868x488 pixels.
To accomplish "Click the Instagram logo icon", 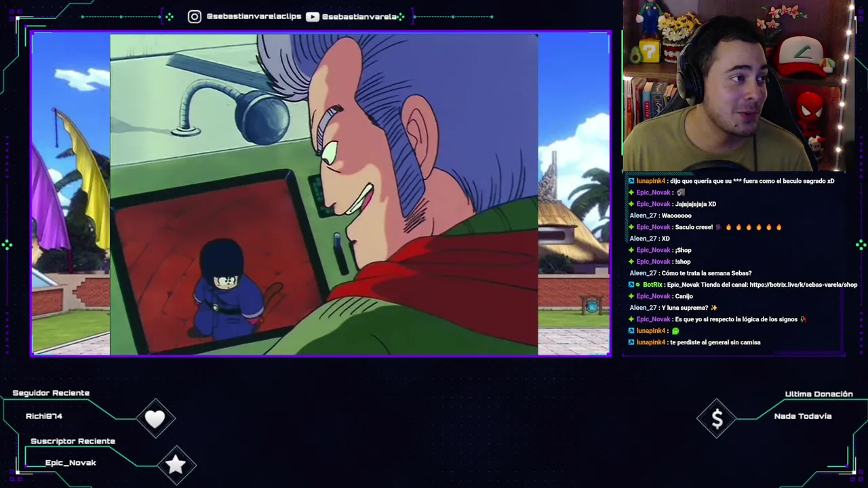I will coord(195,16).
